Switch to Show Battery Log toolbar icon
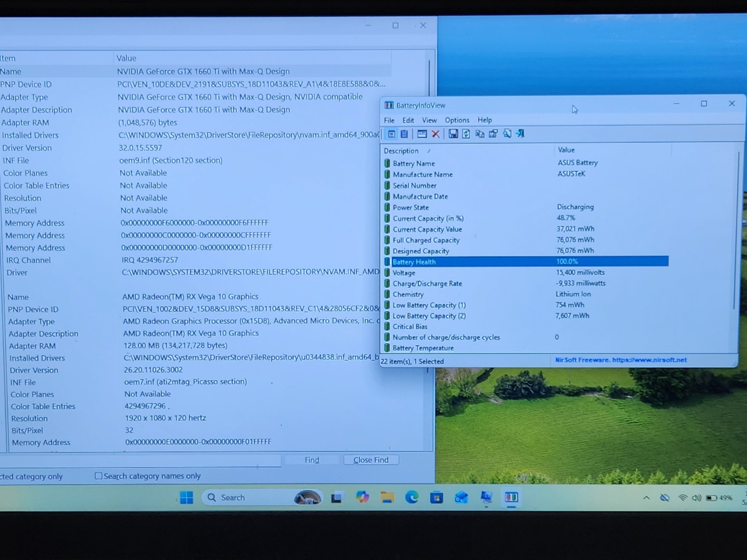Screen dimensions: 747x560 pyautogui.click(x=404, y=134)
